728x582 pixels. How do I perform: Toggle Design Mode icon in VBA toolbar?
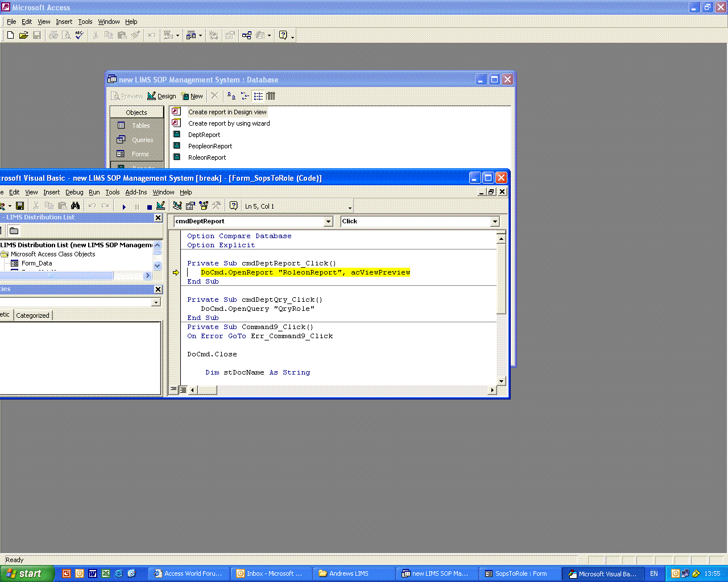pos(161,206)
